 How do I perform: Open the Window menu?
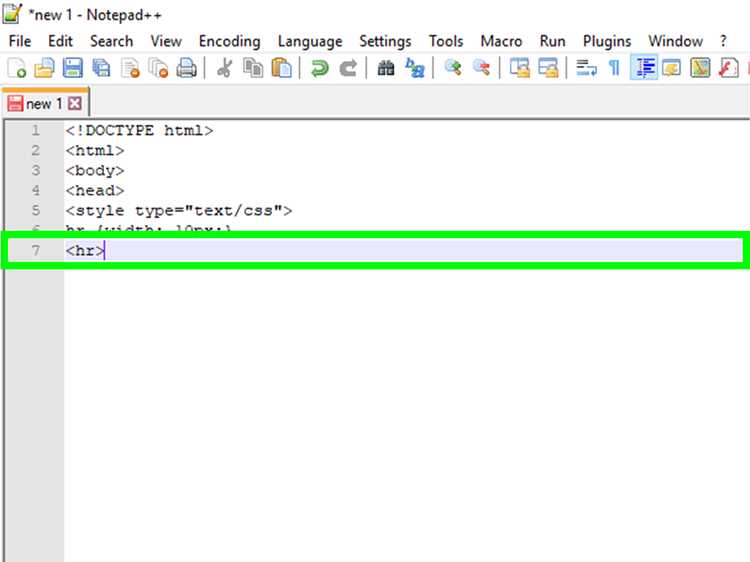pos(675,41)
